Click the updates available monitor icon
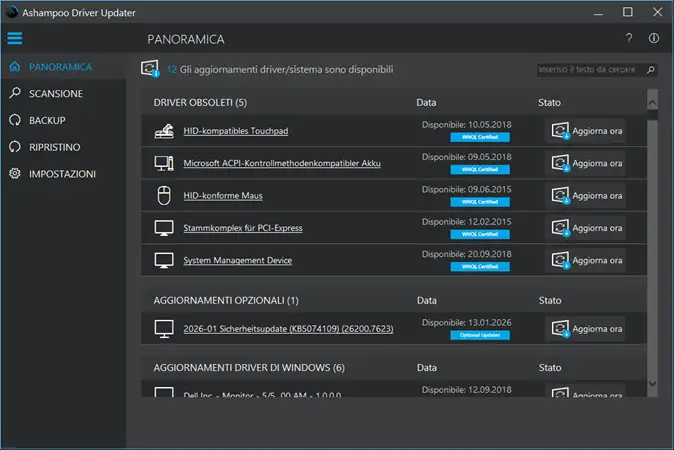The image size is (674, 450). pos(151,69)
